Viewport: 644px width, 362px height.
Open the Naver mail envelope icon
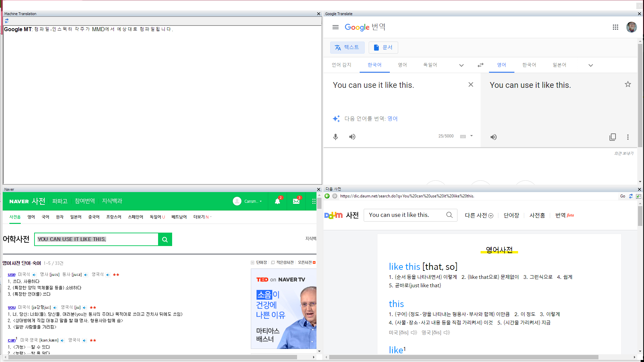[x=296, y=201]
